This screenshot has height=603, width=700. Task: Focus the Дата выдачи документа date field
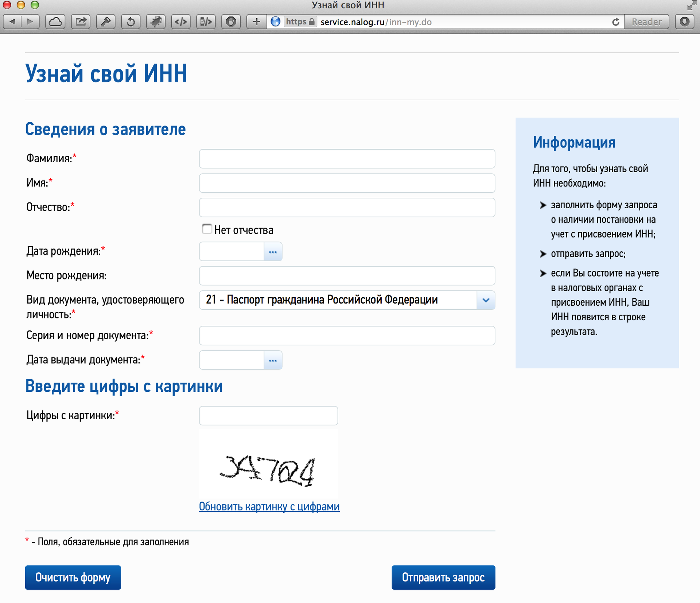tap(232, 360)
